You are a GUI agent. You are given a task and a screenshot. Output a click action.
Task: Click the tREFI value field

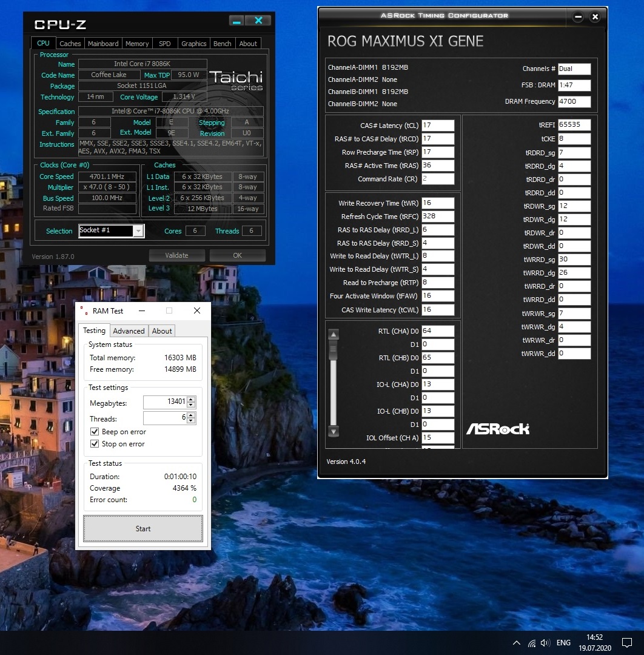(574, 124)
